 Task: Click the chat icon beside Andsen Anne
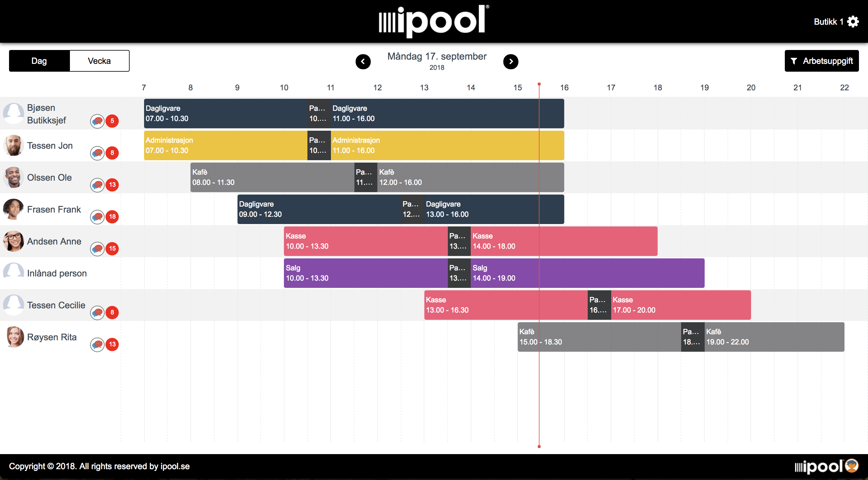tap(97, 249)
